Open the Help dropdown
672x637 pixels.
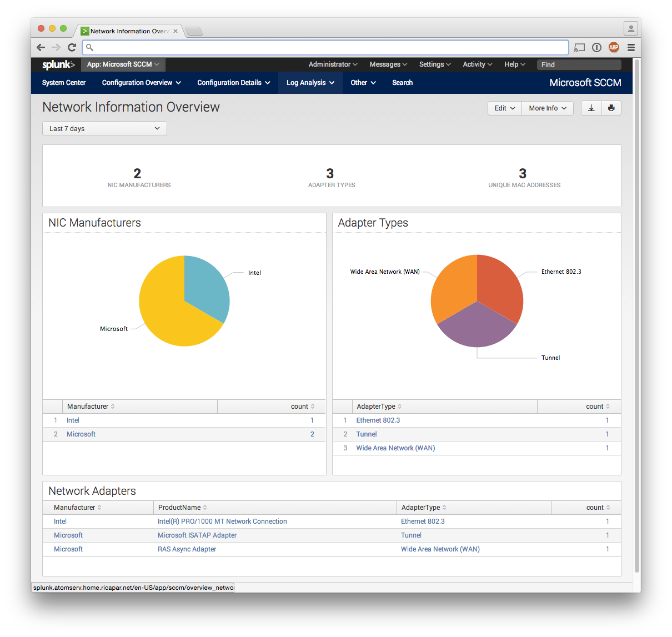tap(515, 64)
